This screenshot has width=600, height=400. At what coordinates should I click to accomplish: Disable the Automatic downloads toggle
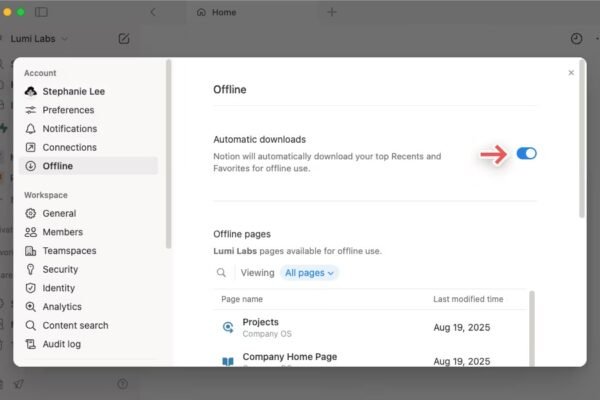click(526, 153)
